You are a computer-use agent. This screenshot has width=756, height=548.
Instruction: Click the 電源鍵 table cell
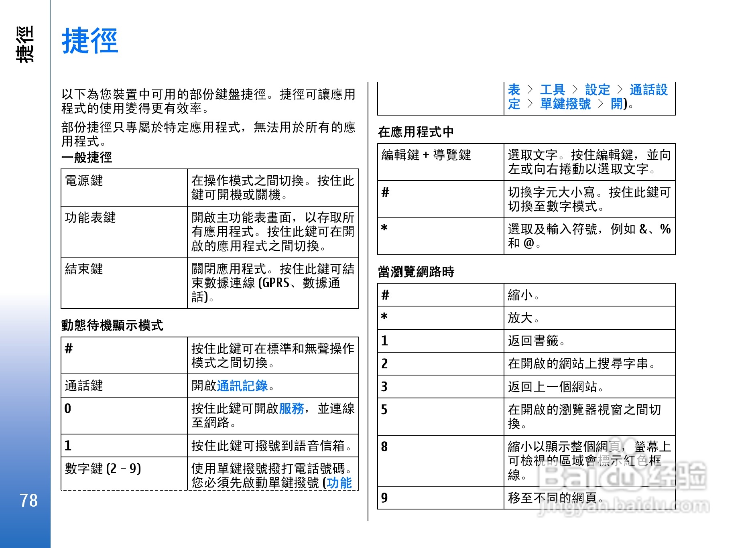[124, 188]
